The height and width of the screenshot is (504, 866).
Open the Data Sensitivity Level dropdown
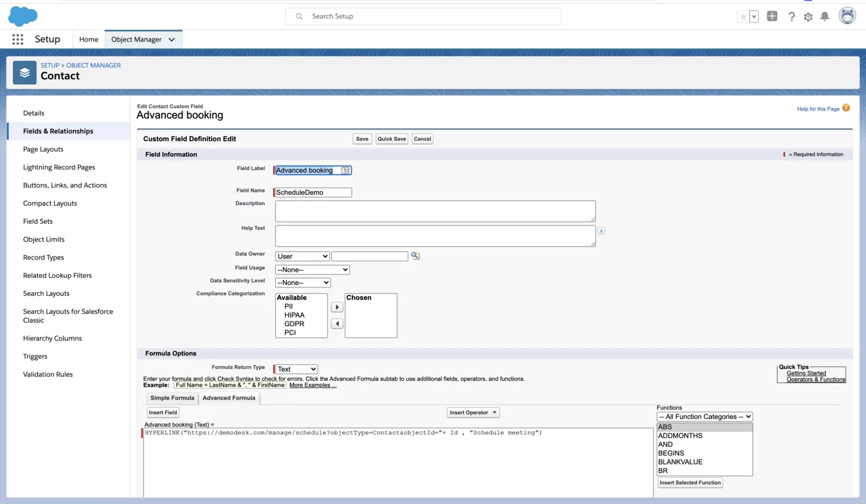pos(302,283)
